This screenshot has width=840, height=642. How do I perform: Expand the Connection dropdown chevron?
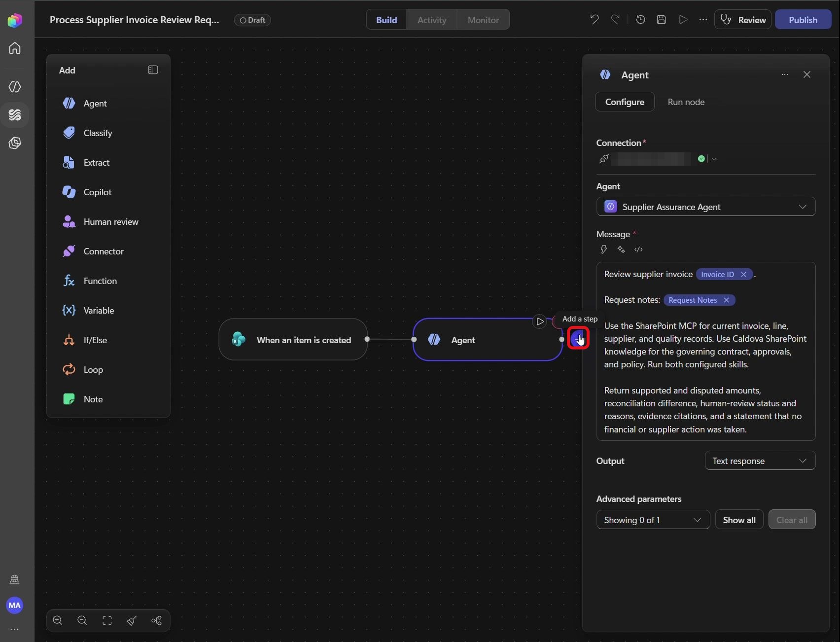(714, 159)
